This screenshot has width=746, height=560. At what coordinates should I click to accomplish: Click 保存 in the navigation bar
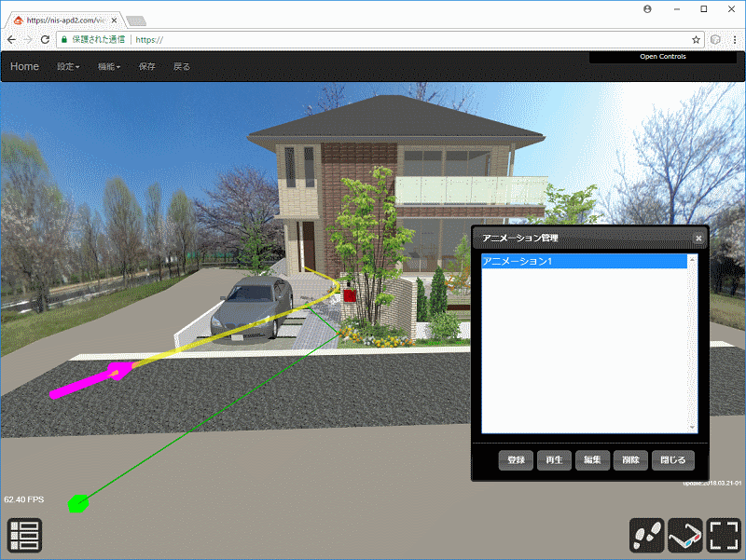click(x=147, y=67)
